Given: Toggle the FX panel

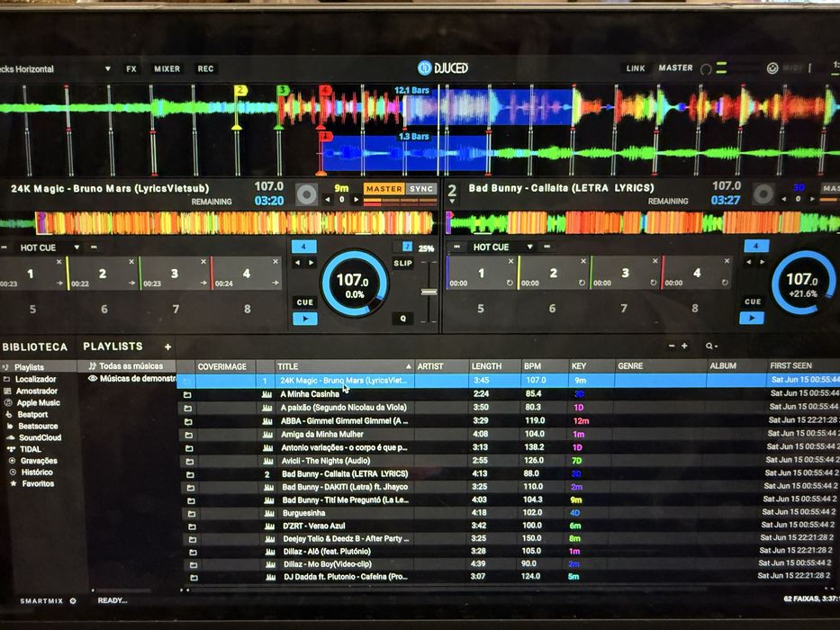Looking at the screenshot, I should pos(131,68).
